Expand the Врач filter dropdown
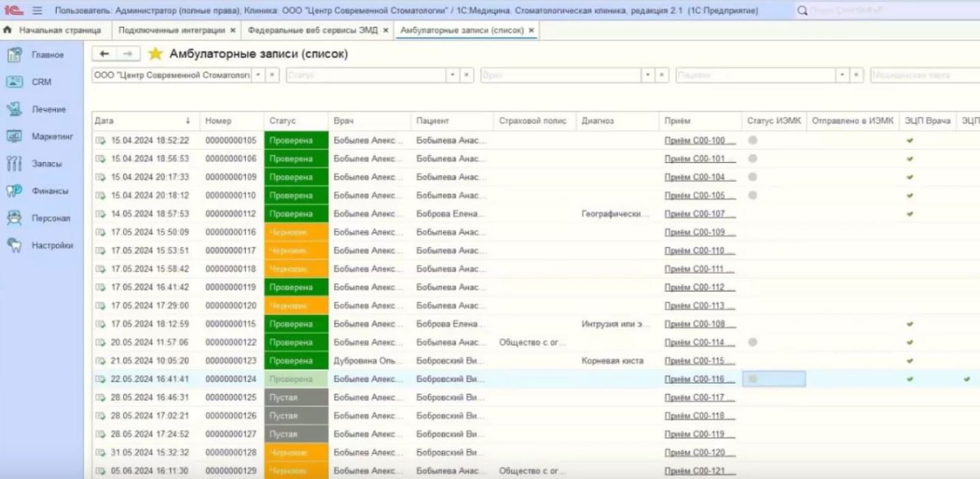The height and width of the screenshot is (479, 980). [x=648, y=75]
